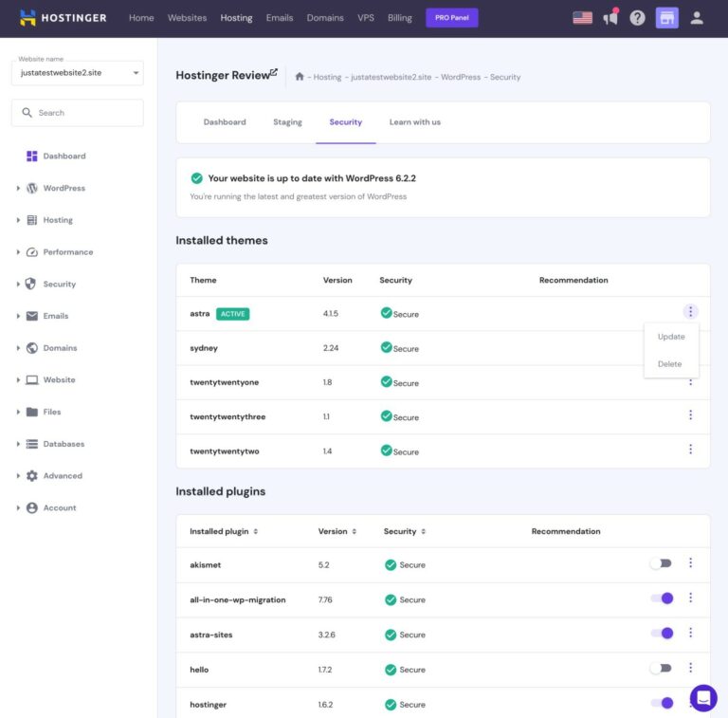This screenshot has height=718, width=728.
Task: Open the announcements megaphone icon
Action: pos(610,17)
